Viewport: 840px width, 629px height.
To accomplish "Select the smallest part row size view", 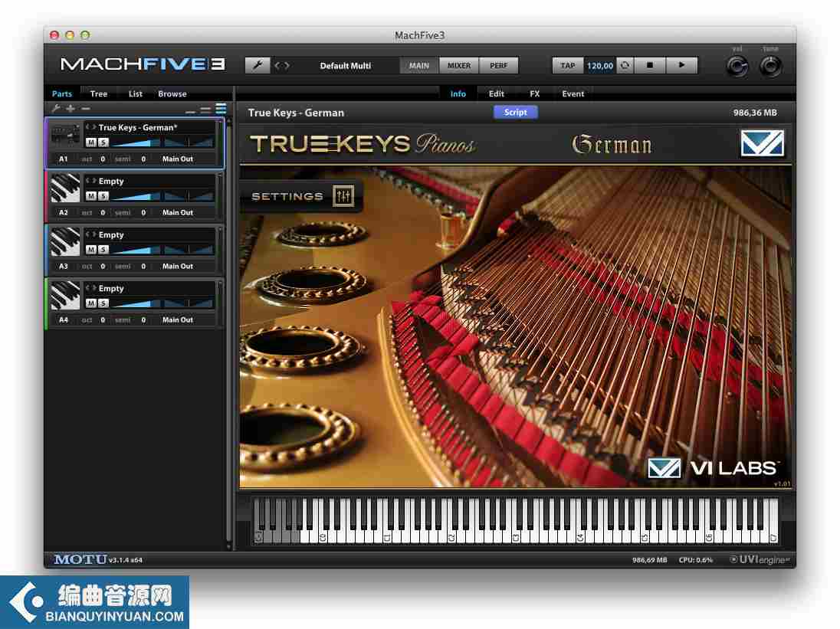I will click(x=190, y=111).
